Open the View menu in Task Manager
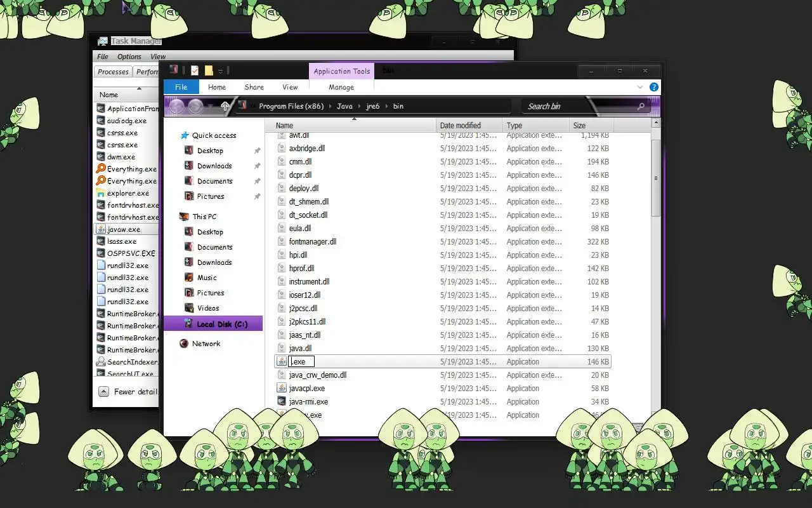This screenshot has width=812, height=508. pyautogui.click(x=158, y=57)
